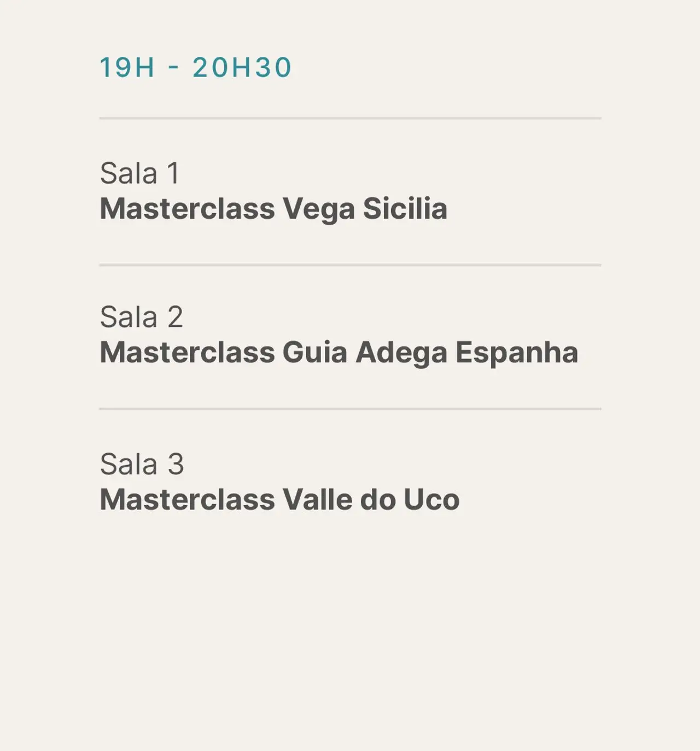Select the 19H - 20H30 time slot header

tap(195, 68)
